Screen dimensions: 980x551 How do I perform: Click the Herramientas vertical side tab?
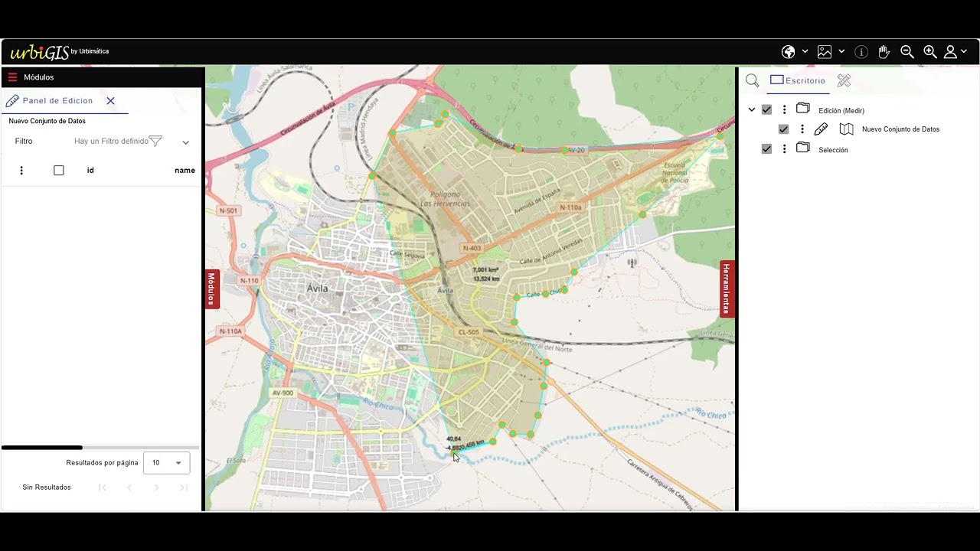727,289
